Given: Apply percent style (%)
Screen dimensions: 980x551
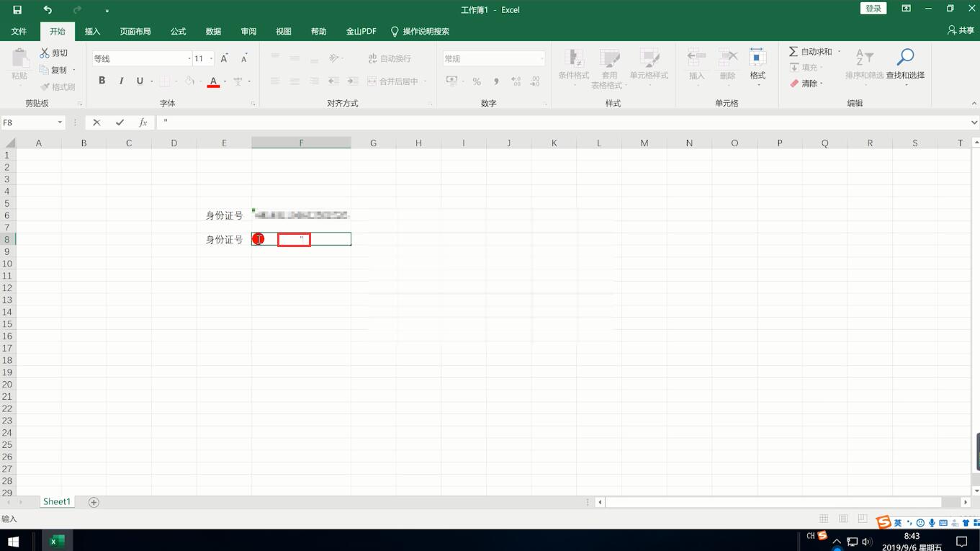Looking at the screenshot, I should point(477,81).
